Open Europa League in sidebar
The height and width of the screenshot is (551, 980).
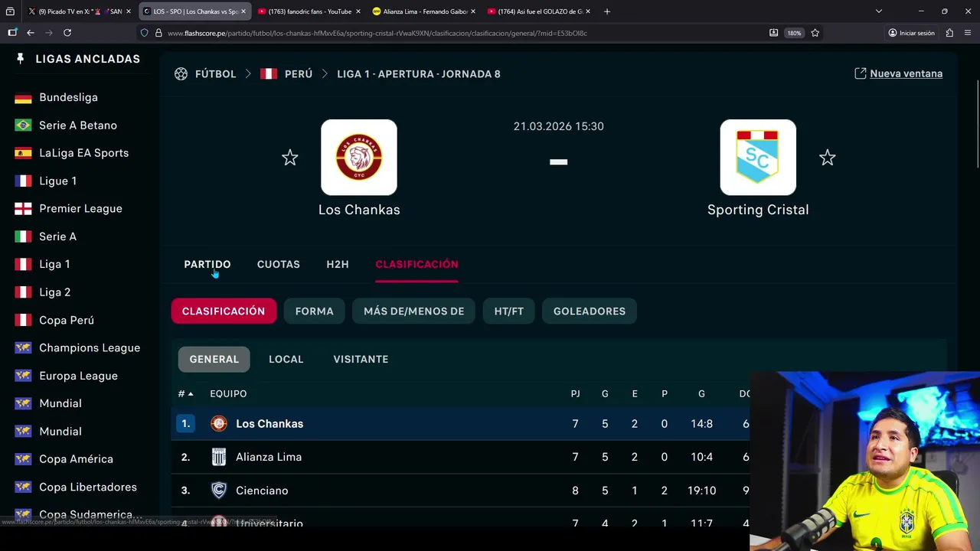click(x=78, y=376)
